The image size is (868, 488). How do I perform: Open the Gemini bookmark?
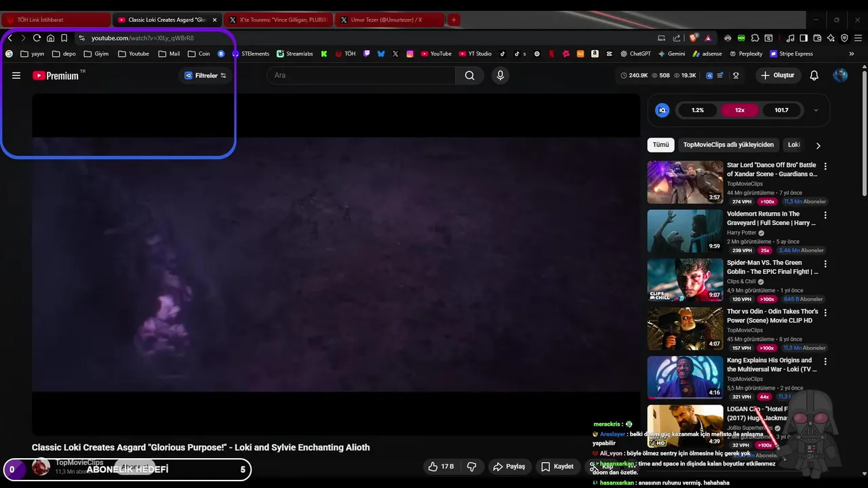tap(671, 54)
